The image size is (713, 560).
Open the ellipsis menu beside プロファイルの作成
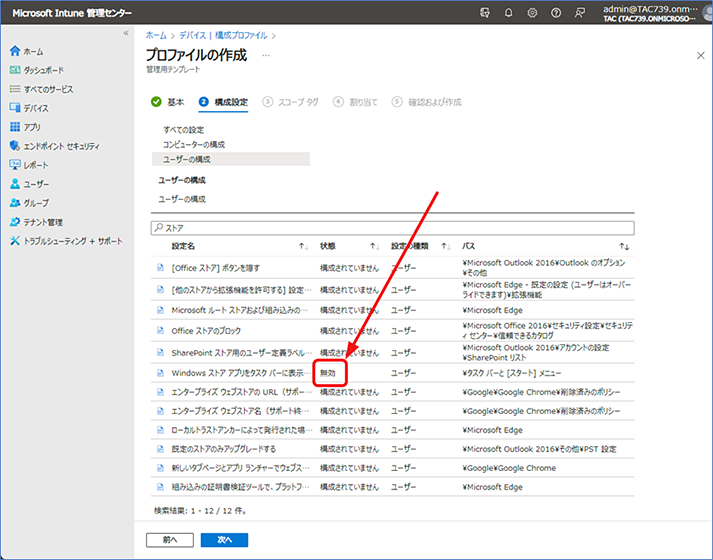266,55
